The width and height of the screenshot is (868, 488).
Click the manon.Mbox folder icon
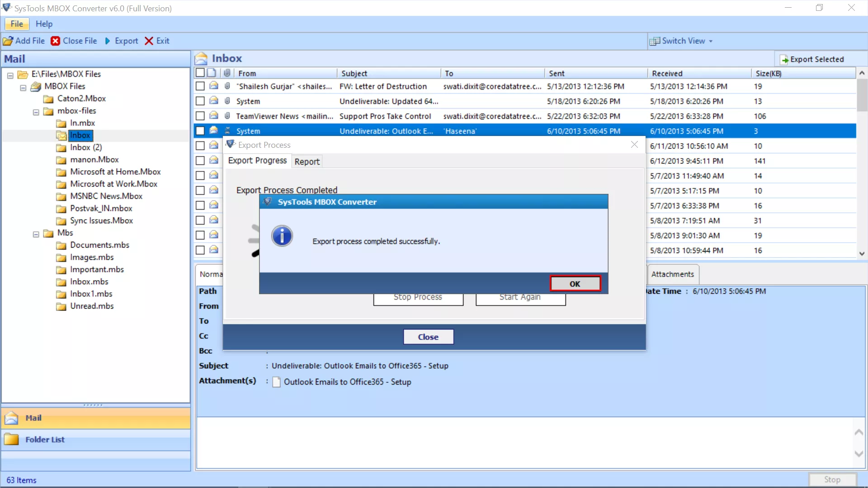[61, 160]
